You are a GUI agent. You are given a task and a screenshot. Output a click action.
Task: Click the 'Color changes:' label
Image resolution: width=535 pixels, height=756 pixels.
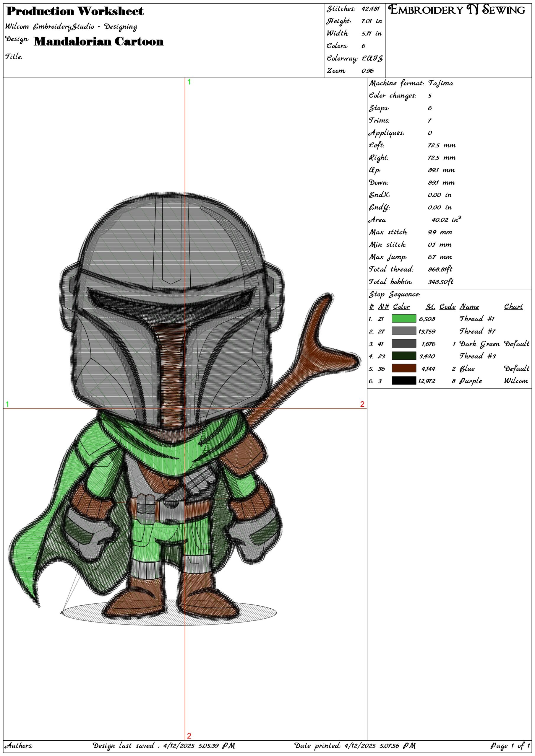[x=392, y=95]
